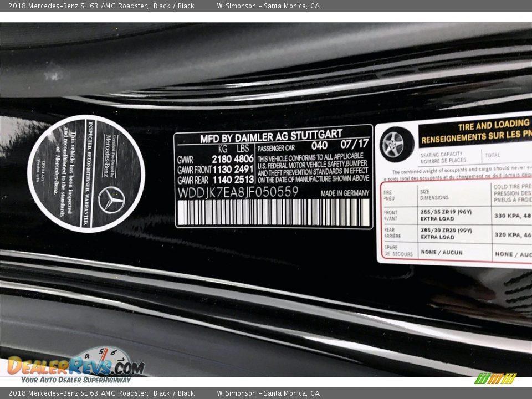Click the GVWR label
Image resolution: width=532 pixels, height=399 pixels.
pos(185,160)
